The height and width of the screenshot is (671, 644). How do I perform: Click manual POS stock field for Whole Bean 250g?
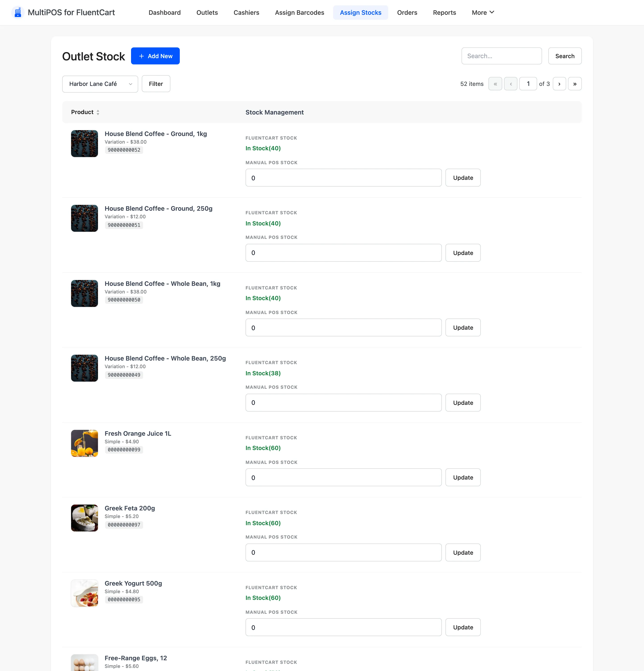tap(343, 403)
